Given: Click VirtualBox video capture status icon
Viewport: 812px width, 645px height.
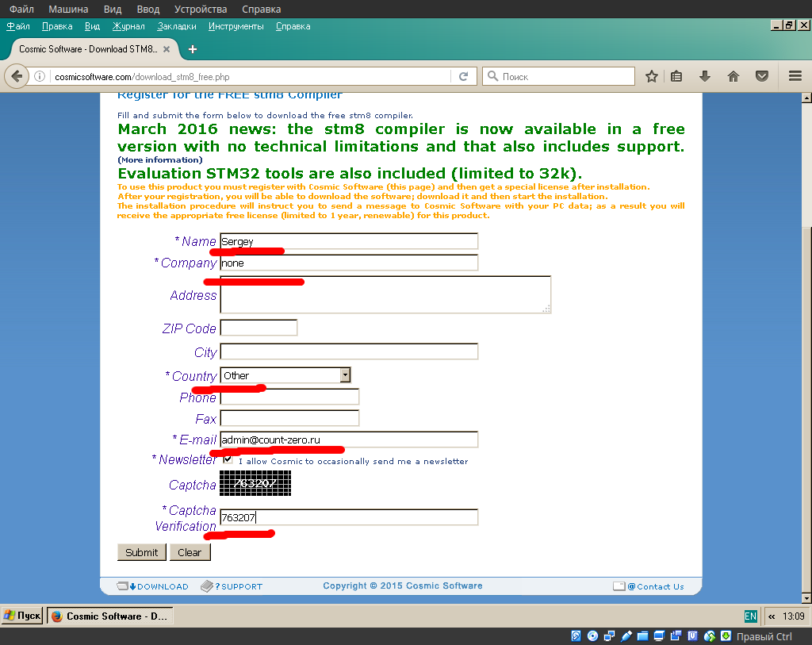Looking at the screenshot, I should (676, 636).
